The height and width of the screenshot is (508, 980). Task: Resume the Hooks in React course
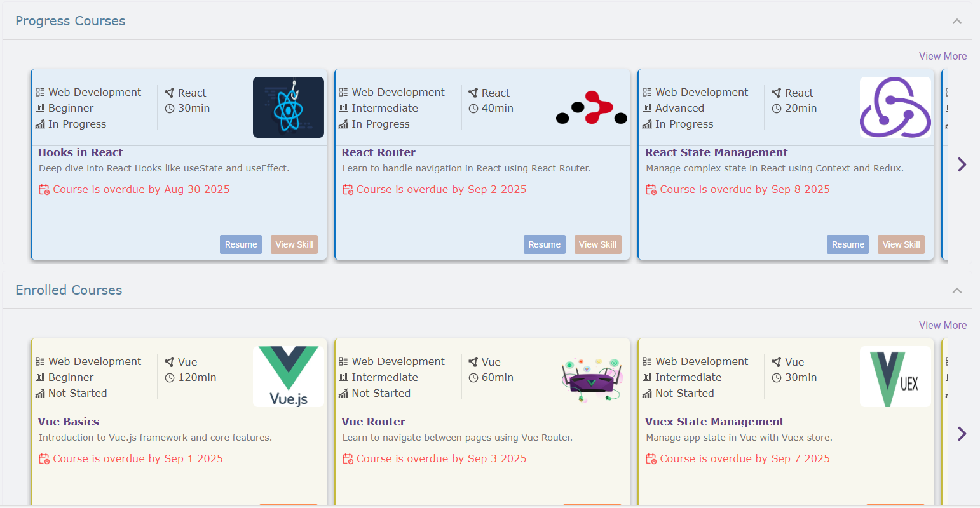[x=241, y=244]
